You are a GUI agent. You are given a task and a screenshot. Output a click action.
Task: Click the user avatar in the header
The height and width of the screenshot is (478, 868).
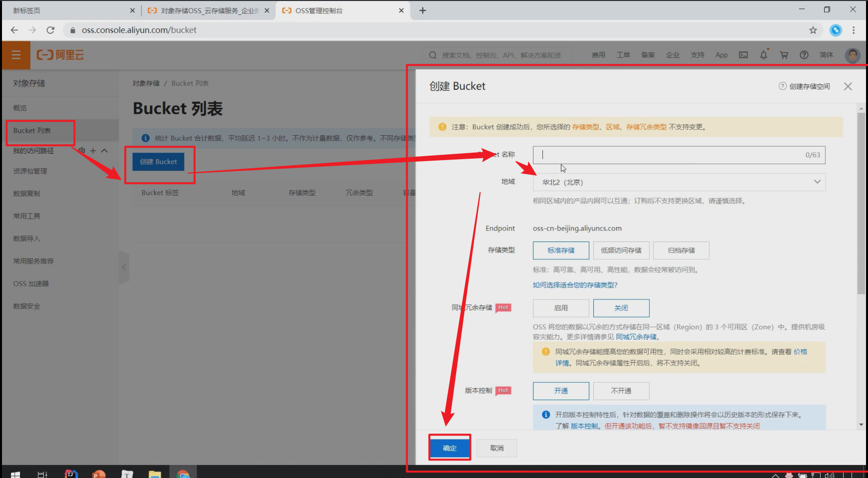(853, 55)
